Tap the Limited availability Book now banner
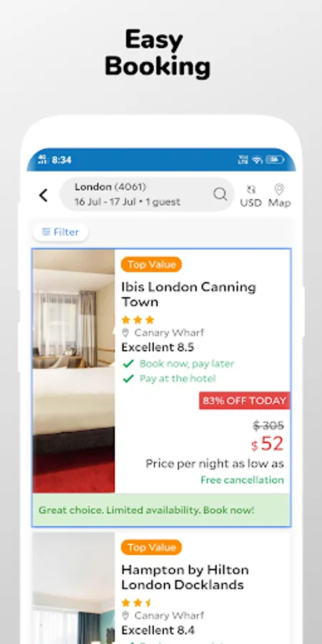Screen dimensions: 322x644 pyautogui.click(x=162, y=510)
